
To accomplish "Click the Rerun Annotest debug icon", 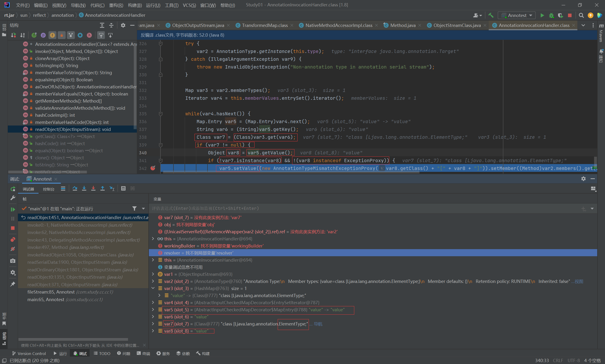I will point(13,189).
